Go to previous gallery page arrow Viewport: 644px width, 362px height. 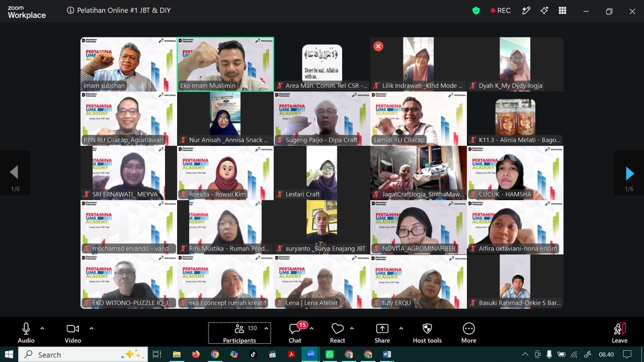pyautogui.click(x=14, y=172)
